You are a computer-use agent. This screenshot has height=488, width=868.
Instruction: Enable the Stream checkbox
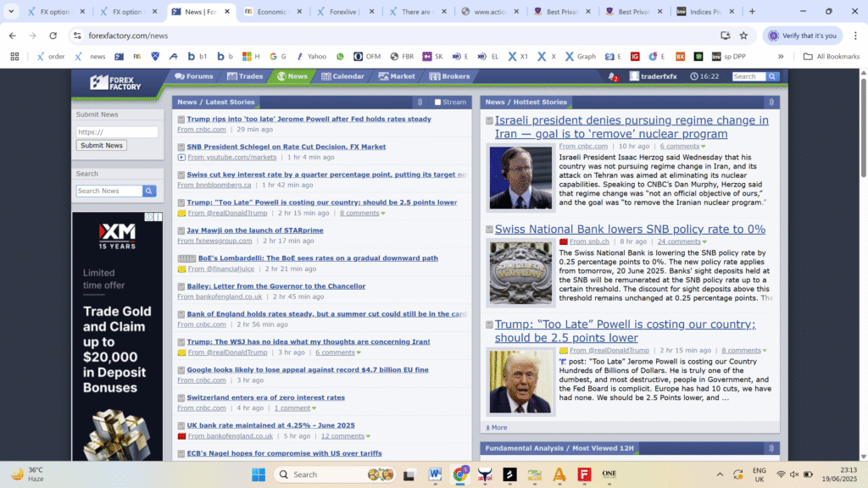(437, 103)
